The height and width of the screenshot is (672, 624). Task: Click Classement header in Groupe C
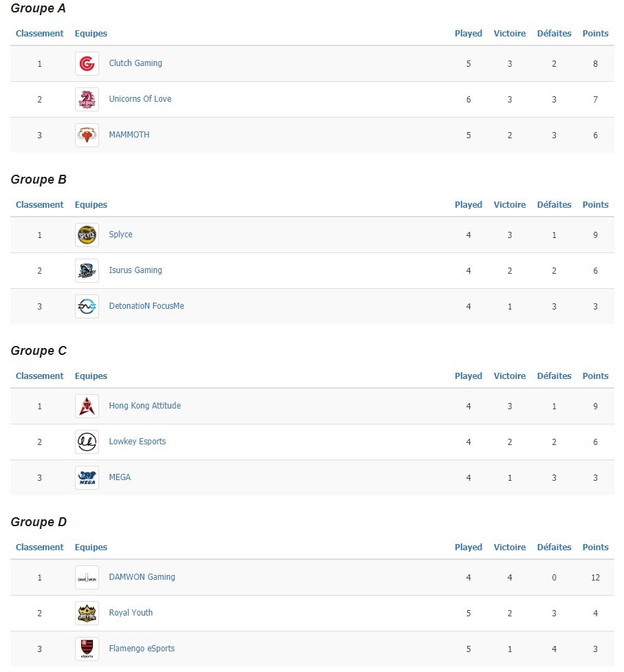coord(39,376)
